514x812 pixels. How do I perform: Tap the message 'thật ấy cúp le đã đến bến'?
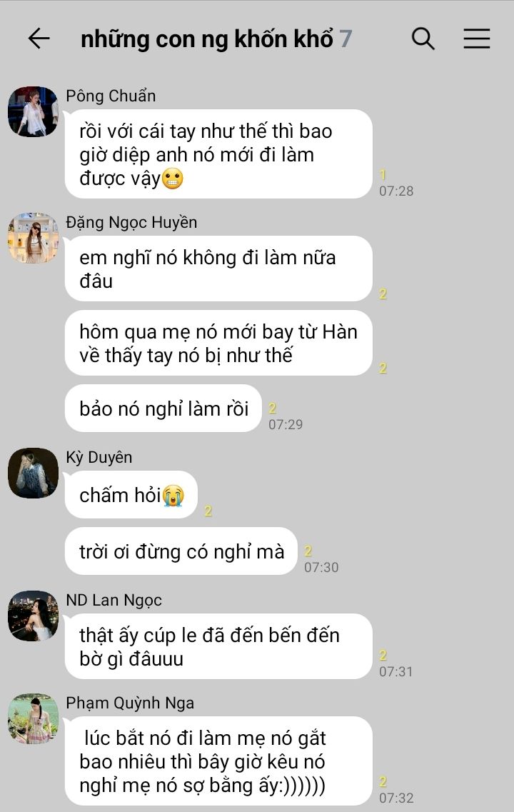pos(218,646)
